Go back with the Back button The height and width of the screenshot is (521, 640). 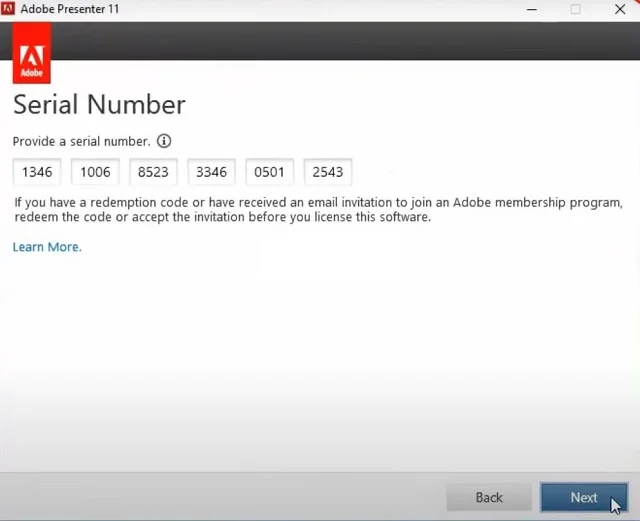pyautogui.click(x=489, y=497)
